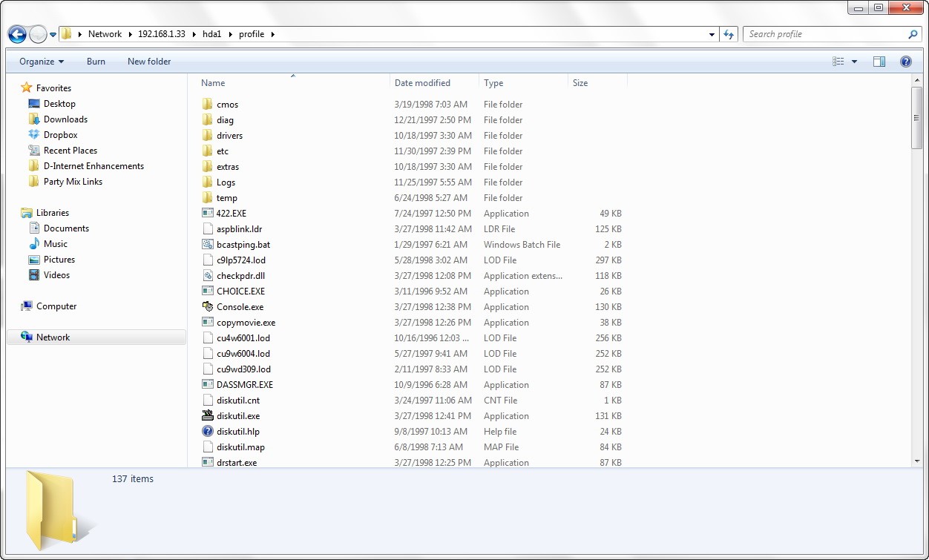
Task: Click the Change your view icon
Action: [x=838, y=62]
